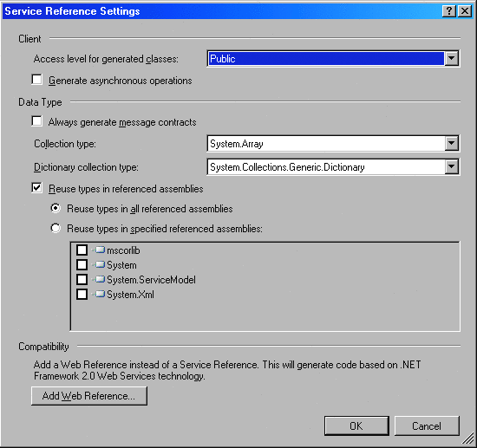Check Always generate message contracts

(x=36, y=121)
